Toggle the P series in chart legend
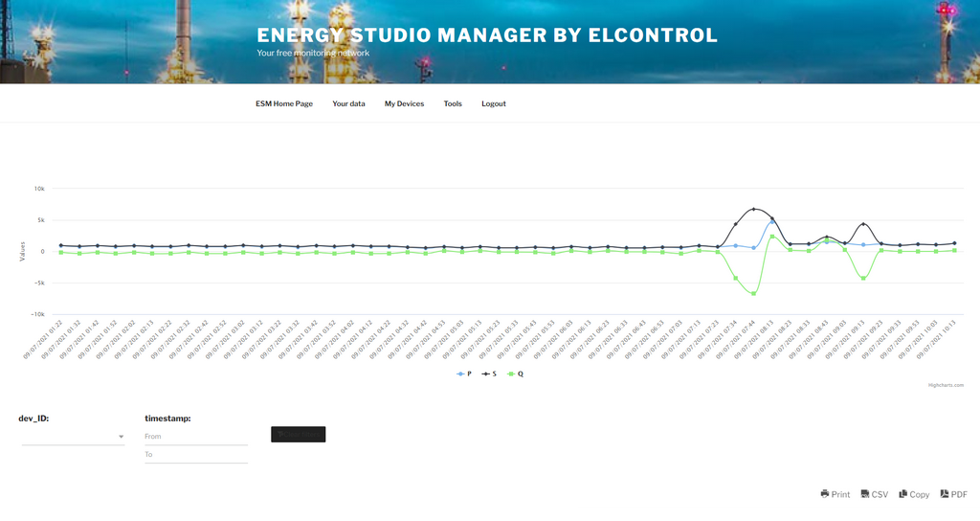Image resolution: width=980 pixels, height=521 pixels. tap(464, 374)
